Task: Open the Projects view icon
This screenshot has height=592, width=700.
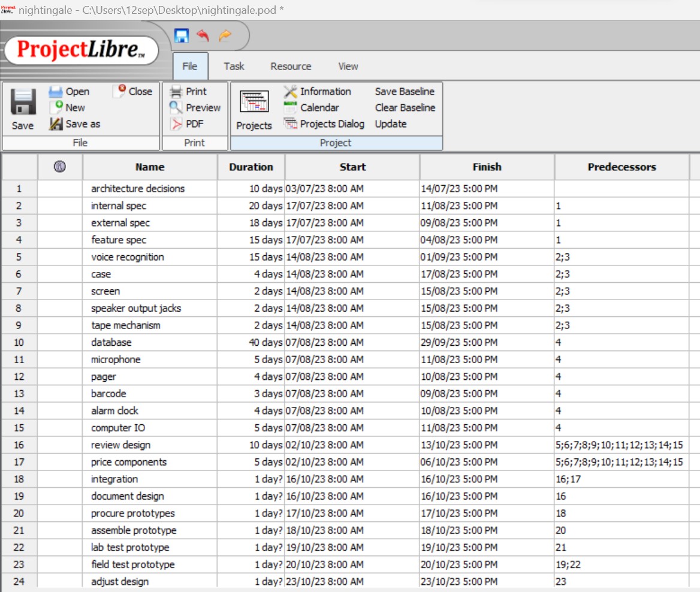Action: tap(254, 108)
